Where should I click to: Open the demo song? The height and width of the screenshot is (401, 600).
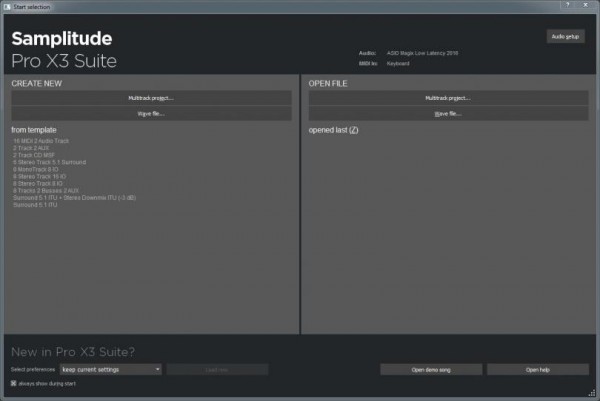[x=431, y=370]
